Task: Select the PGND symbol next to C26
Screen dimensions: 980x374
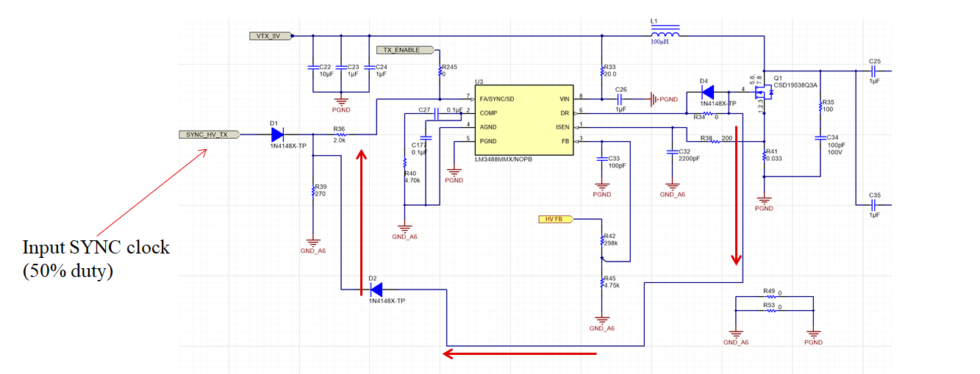Action: pos(652,98)
